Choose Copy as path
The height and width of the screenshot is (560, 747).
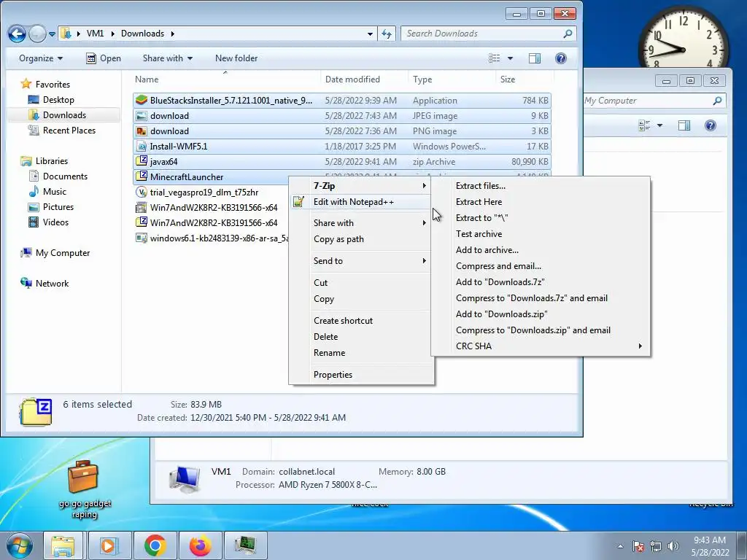click(x=362, y=239)
